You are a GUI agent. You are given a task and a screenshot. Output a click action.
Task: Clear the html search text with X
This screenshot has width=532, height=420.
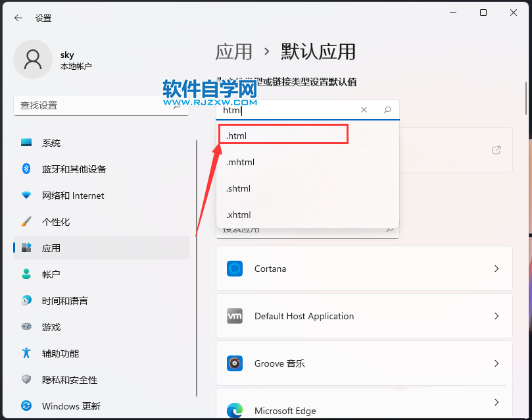[x=364, y=110]
